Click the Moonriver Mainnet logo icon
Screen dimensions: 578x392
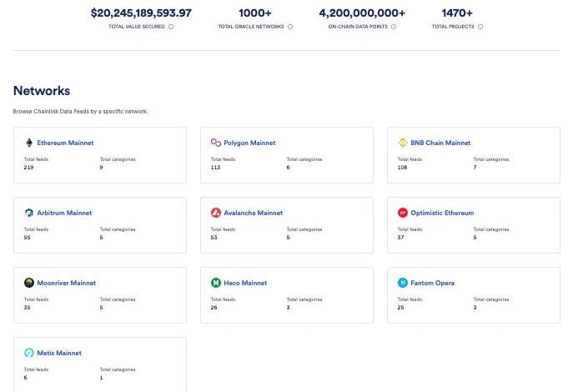tap(29, 283)
